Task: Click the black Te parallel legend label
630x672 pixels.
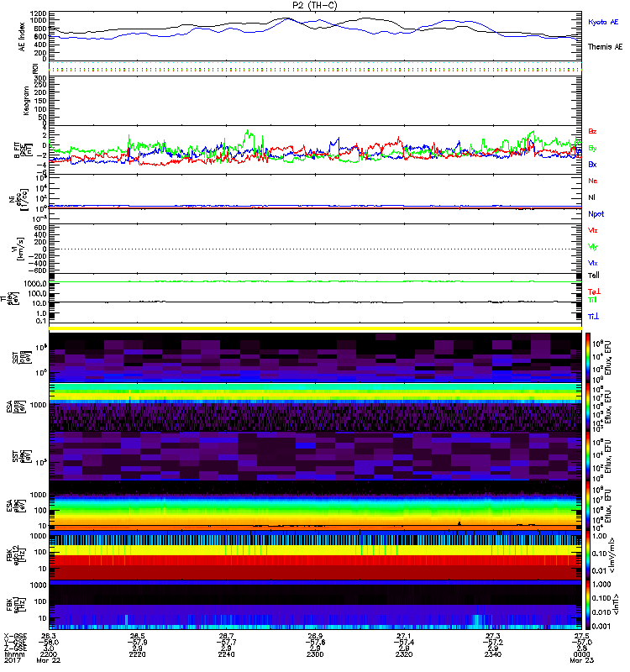Action: click(x=594, y=276)
